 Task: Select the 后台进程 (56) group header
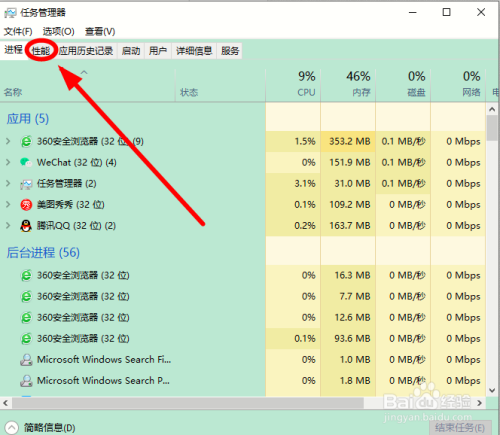[x=43, y=253]
